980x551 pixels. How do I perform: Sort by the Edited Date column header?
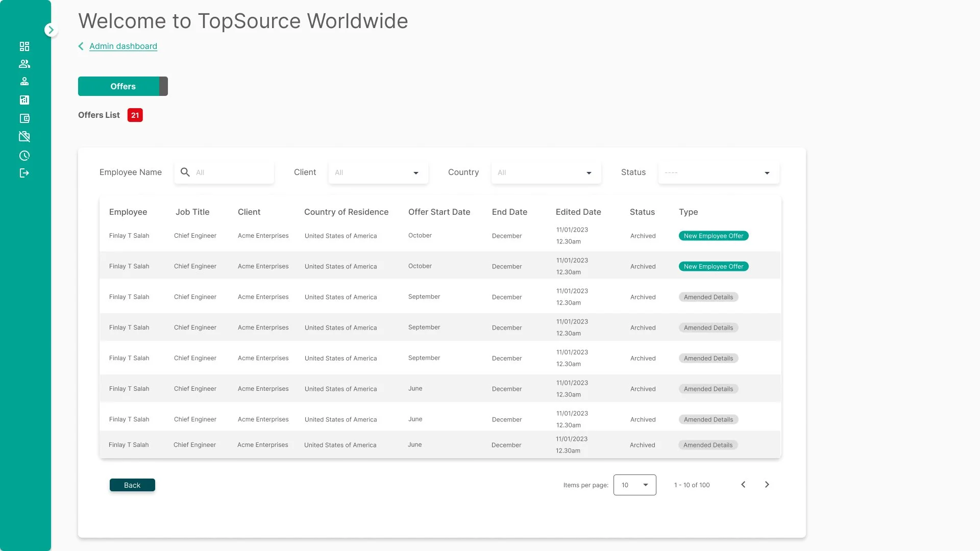[x=578, y=212]
